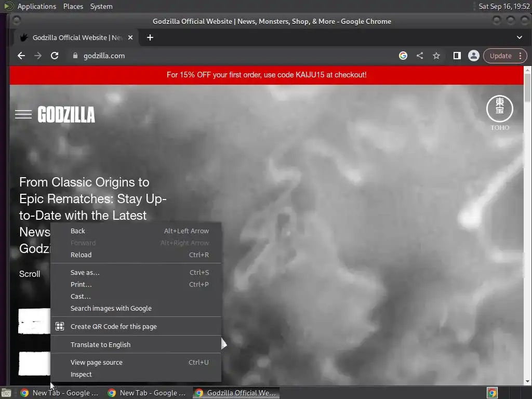Reload the page using toolbar icon

pos(54,56)
